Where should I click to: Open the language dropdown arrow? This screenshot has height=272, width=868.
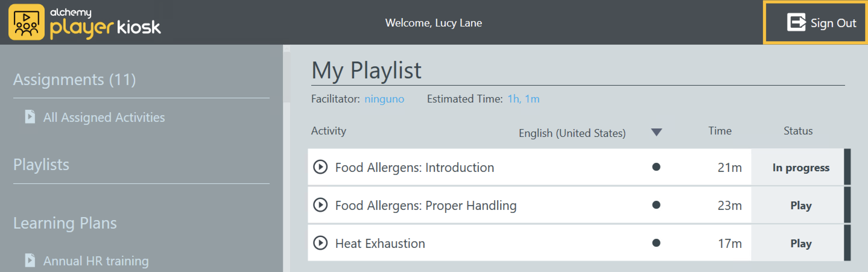656,132
